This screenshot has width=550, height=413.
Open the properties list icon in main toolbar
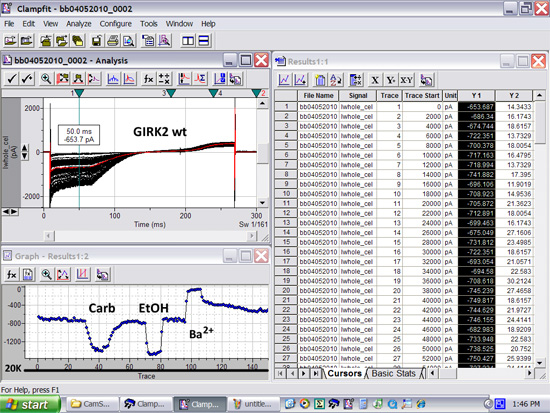pyautogui.click(x=148, y=41)
